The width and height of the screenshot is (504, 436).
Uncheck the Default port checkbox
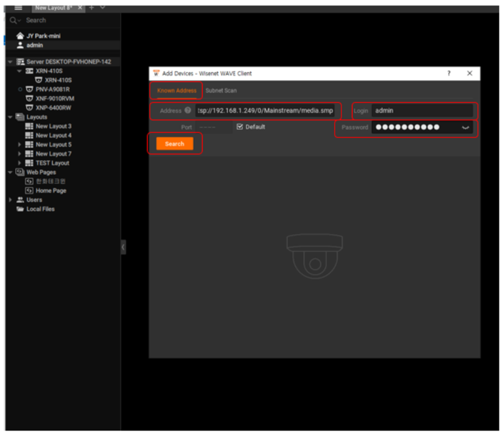tap(240, 127)
